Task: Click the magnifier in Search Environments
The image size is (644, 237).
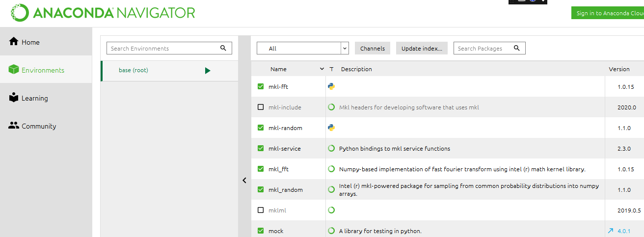Action: coord(223,48)
